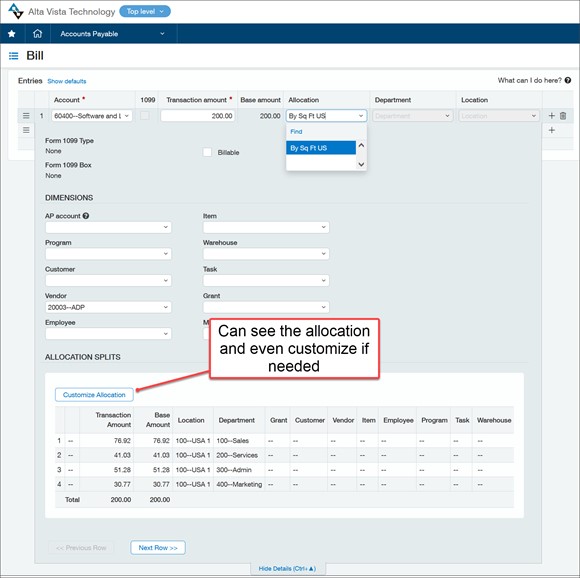Click the favorites star icon
The height and width of the screenshot is (578, 580).
[x=12, y=34]
